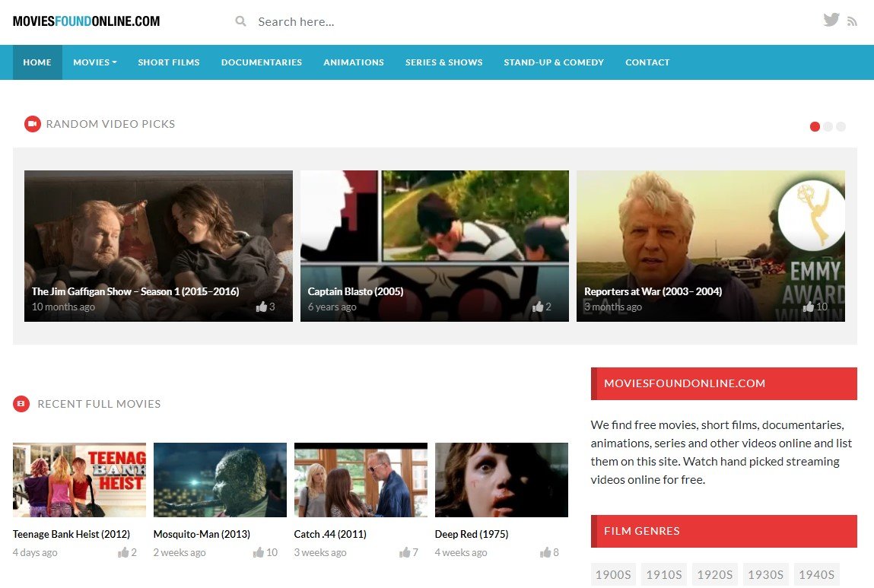874x588 pixels.
Task: Click the Random Video Picks heading
Action: (110, 124)
